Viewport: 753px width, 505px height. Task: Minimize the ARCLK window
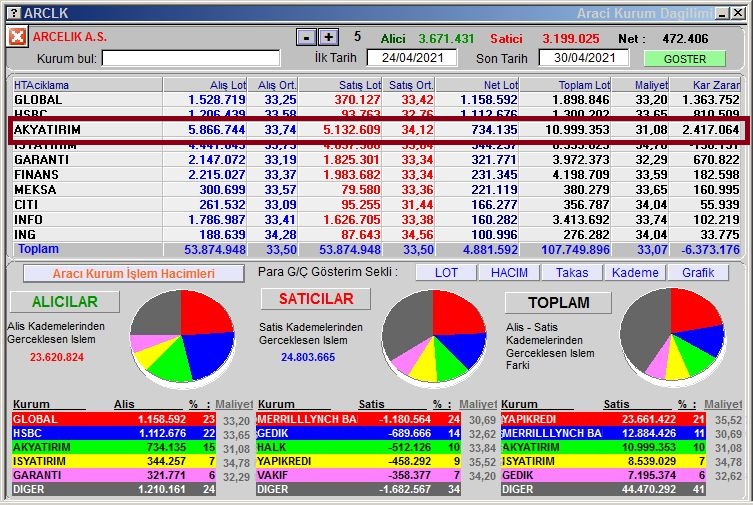[722, 13]
